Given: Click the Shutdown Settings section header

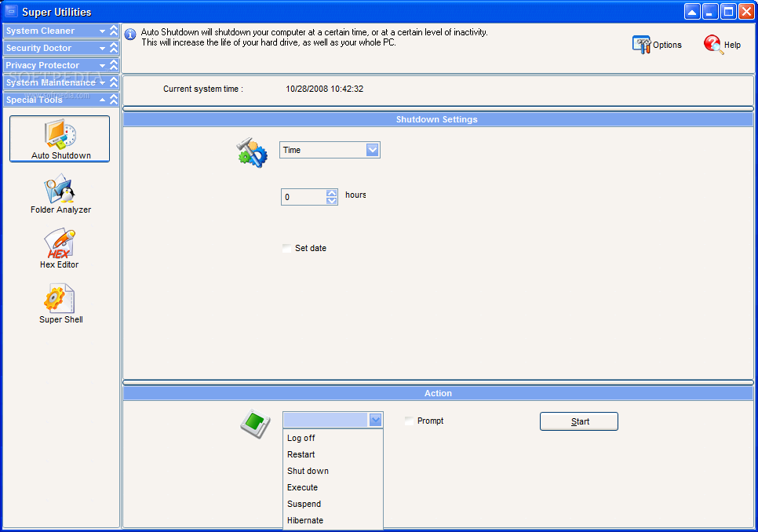Looking at the screenshot, I should [x=438, y=119].
